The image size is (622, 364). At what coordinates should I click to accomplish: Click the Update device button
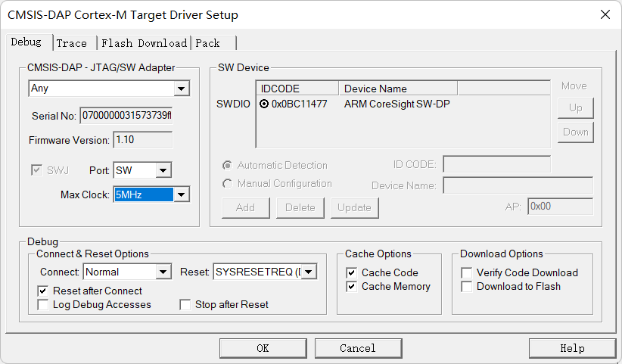pos(355,208)
